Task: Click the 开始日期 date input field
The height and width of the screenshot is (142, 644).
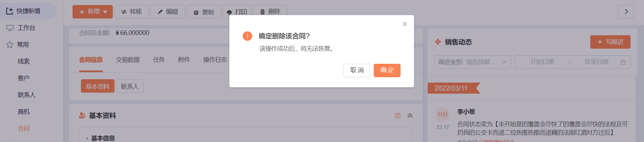Action: 542,62
